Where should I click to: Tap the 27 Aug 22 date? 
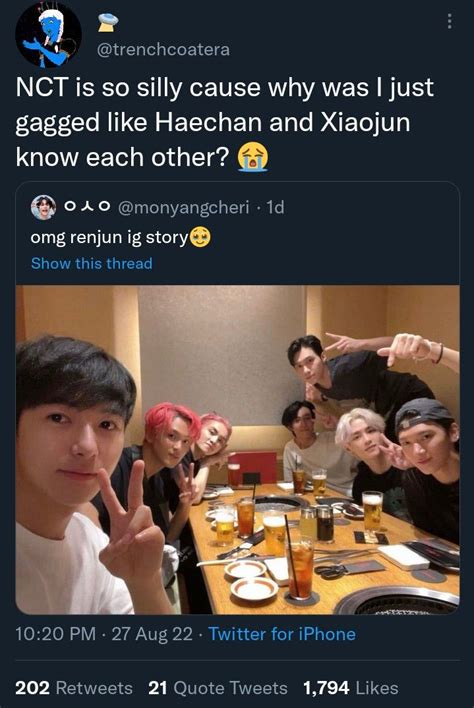click(x=152, y=634)
